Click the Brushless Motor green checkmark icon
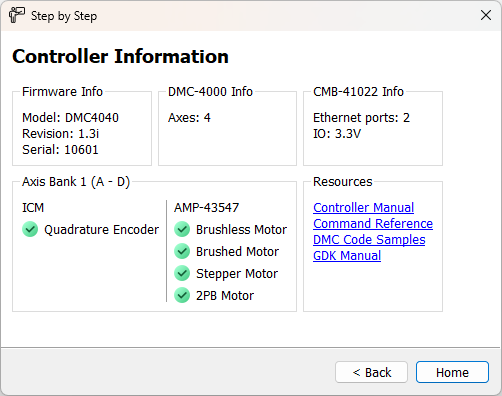This screenshot has width=502, height=396. [182, 229]
